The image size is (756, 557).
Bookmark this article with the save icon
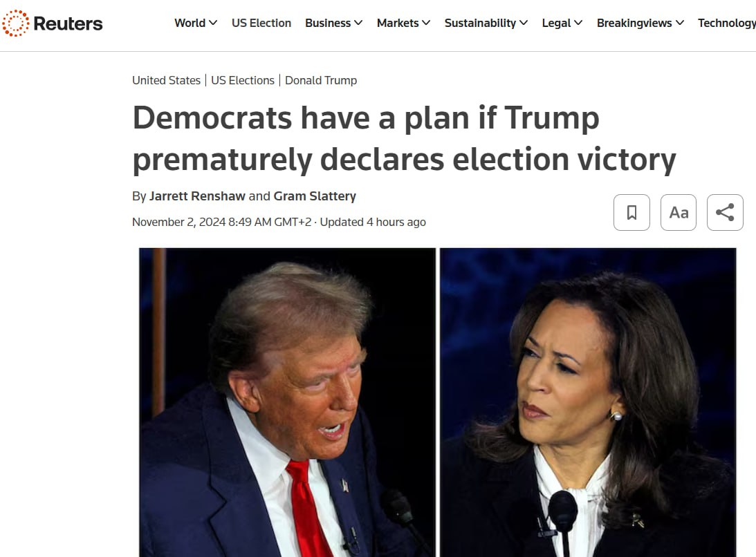pyautogui.click(x=631, y=212)
